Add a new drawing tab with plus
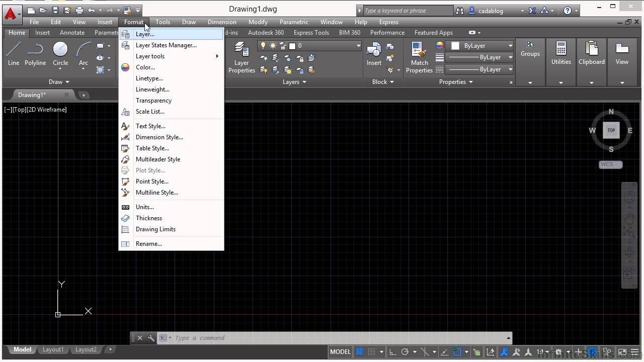This screenshot has width=644, height=362. pyautogui.click(x=84, y=95)
